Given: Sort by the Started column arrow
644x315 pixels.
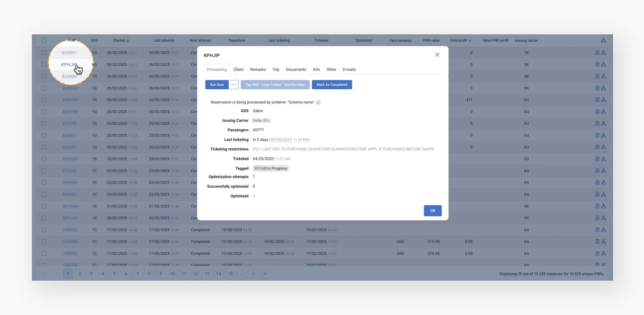Looking at the screenshot, I should tap(128, 40).
